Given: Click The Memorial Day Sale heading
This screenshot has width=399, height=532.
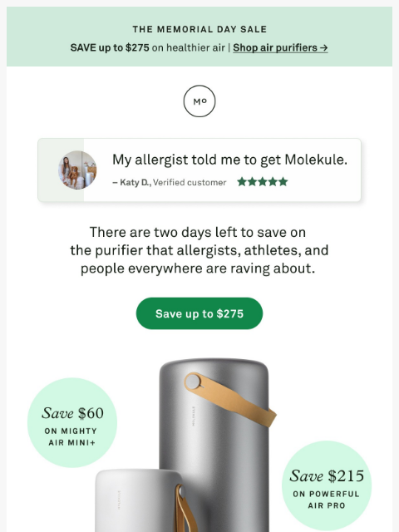Looking at the screenshot, I should (x=199, y=29).
